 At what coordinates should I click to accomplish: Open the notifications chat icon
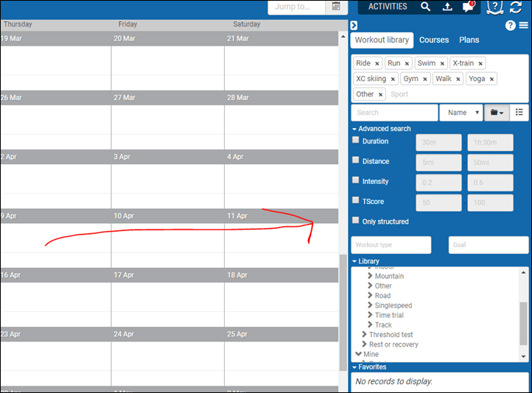point(469,7)
